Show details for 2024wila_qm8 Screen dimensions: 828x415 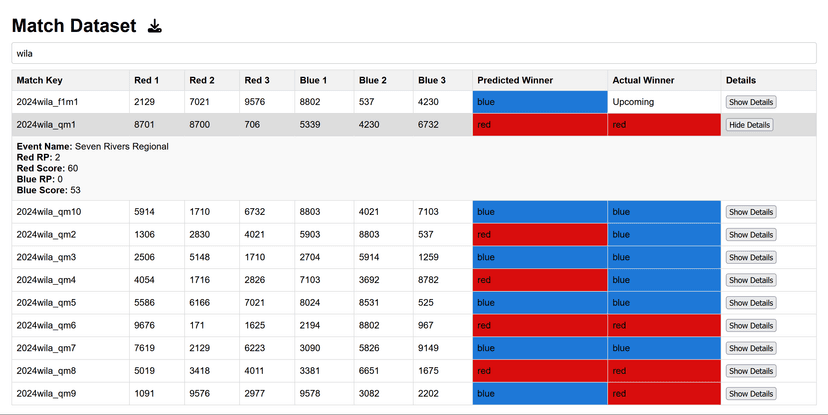pos(750,371)
